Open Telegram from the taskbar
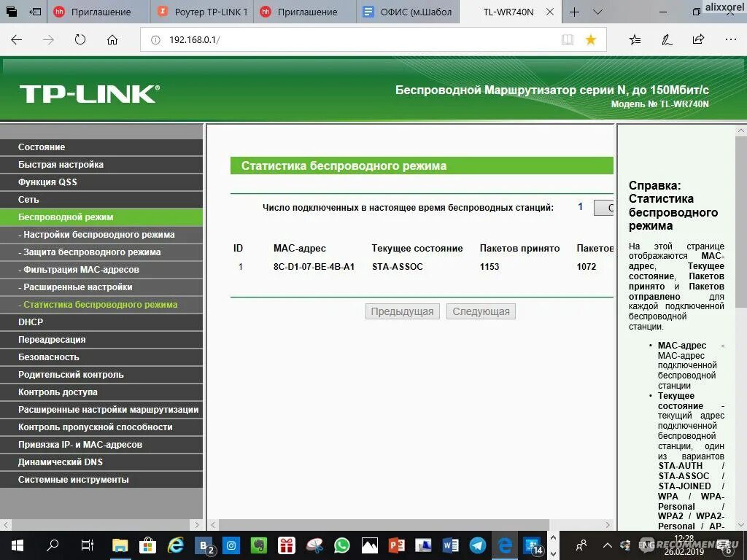The image size is (747, 560). point(477,545)
